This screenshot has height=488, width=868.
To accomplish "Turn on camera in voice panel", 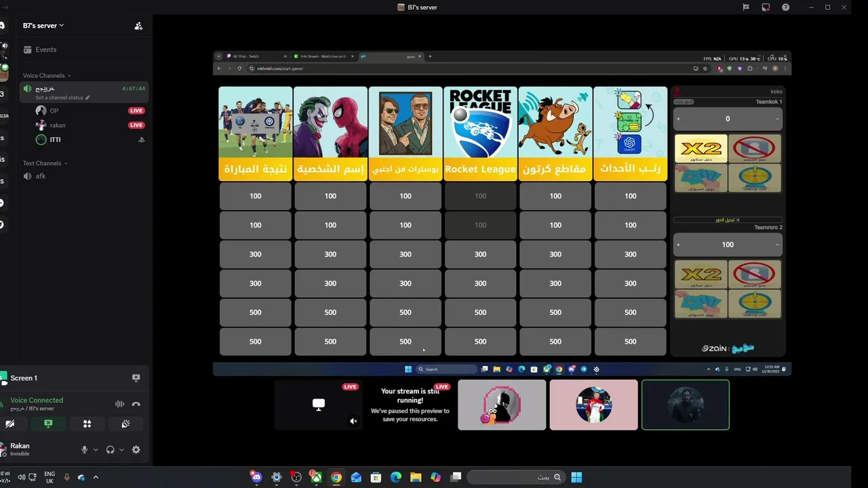I will (9, 424).
